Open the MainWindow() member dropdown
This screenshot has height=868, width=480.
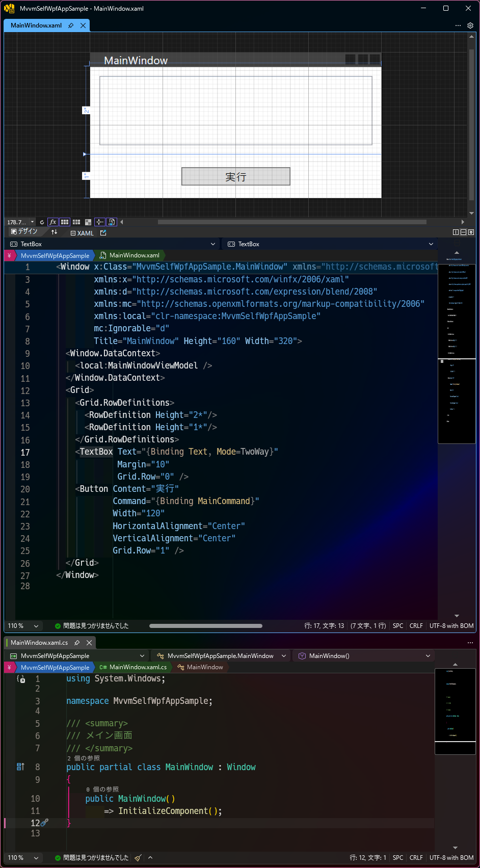364,656
